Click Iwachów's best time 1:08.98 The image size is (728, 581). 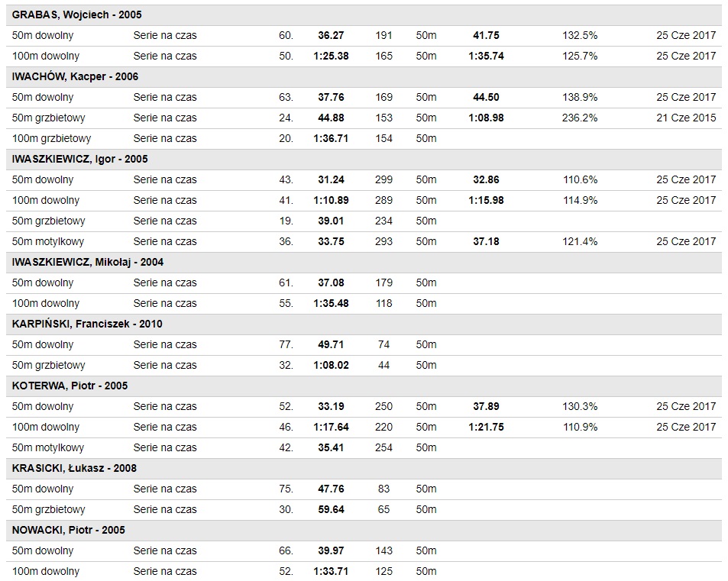[486, 118]
